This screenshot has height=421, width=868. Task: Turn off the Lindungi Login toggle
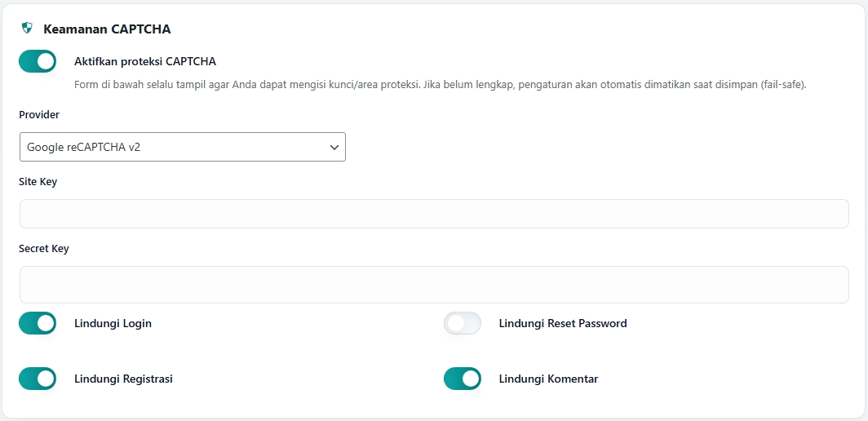[x=38, y=323]
